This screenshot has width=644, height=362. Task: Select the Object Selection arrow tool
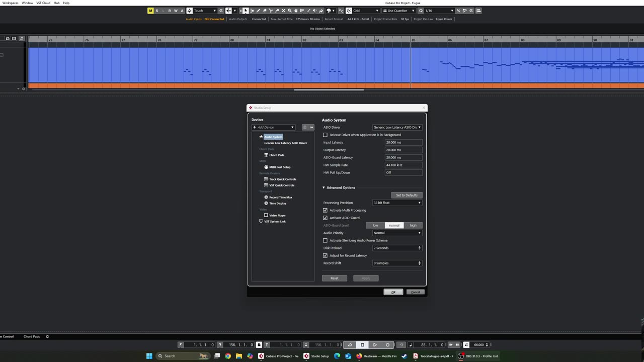pos(246,11)
